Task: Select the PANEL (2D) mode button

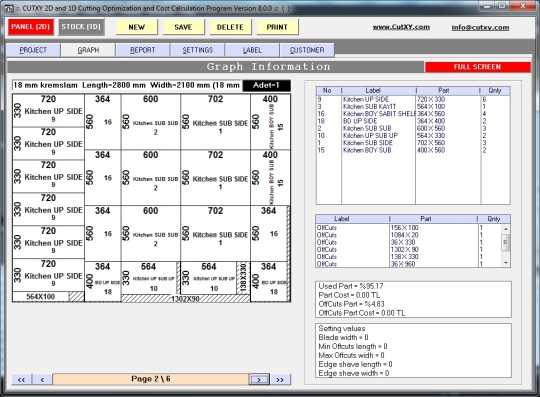Action: tap(31, 27)
